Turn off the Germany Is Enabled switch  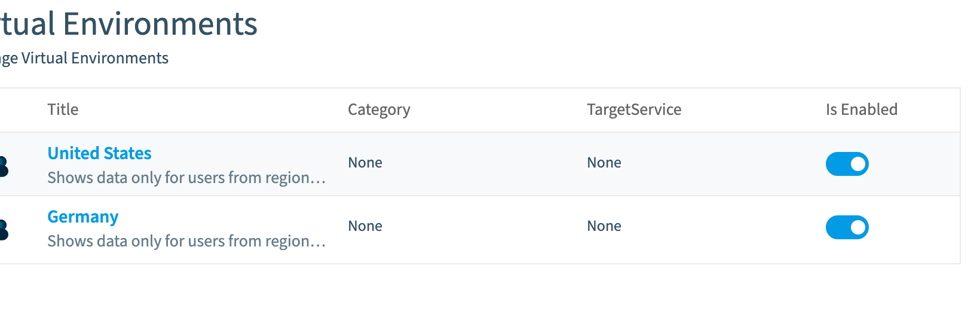click(847, 227)
